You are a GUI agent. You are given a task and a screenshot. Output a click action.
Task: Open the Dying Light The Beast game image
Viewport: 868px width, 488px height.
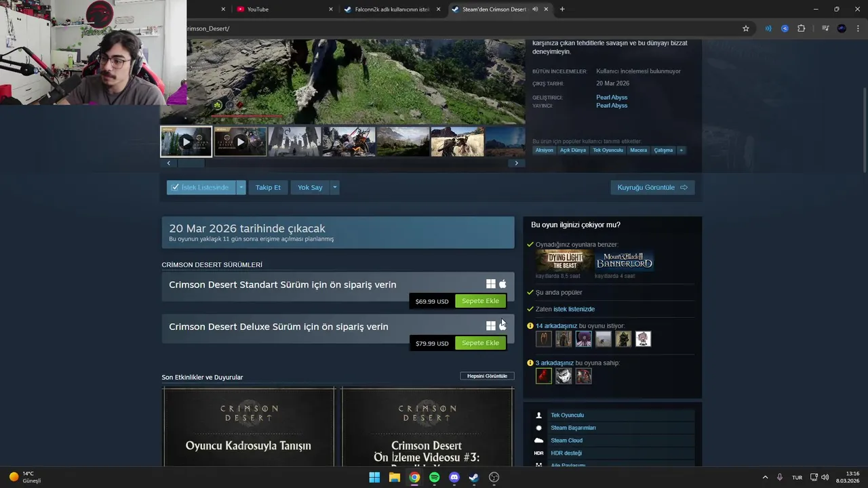564,261
